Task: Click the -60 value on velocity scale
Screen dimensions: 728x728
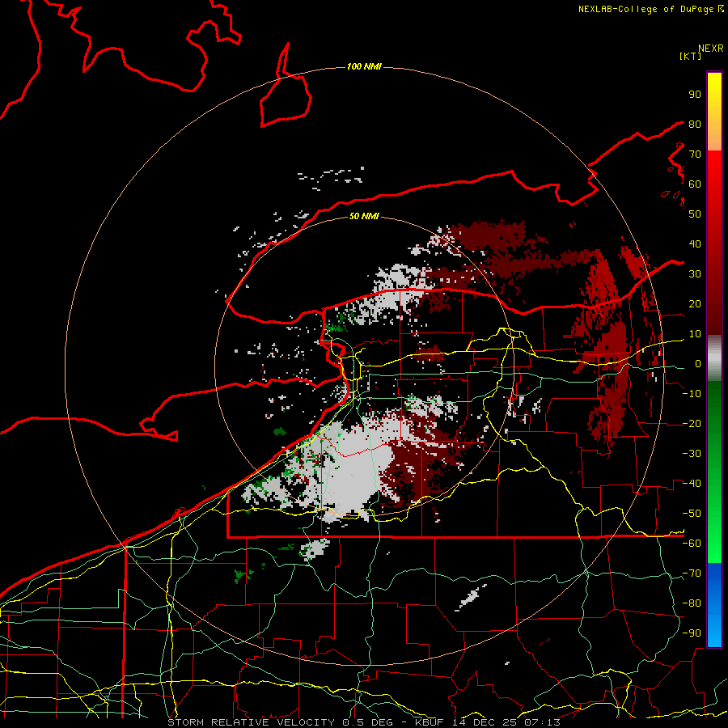Action: point(692,544)
